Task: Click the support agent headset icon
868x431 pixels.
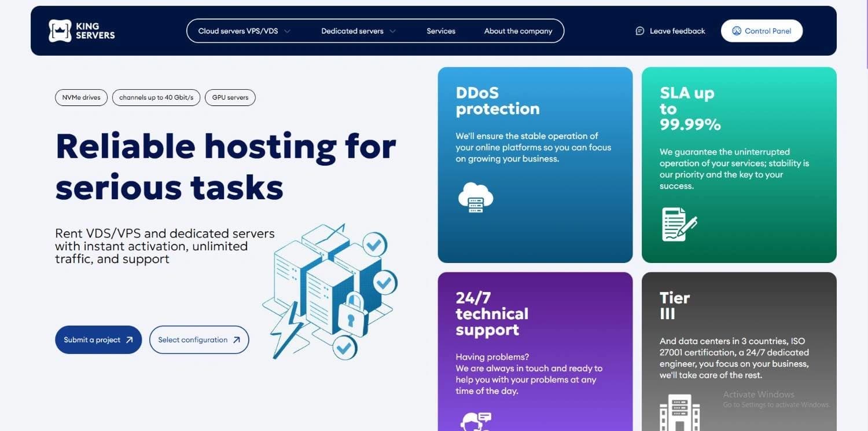Action: 475,421
